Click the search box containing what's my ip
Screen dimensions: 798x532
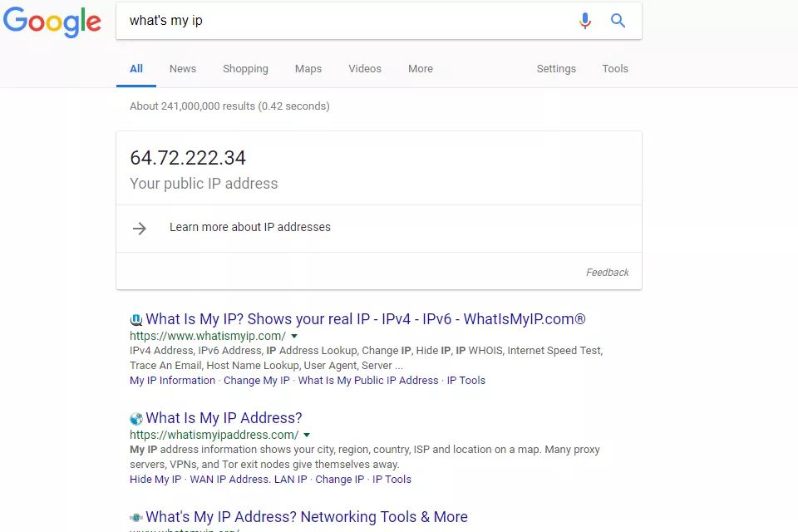[346, 21]
